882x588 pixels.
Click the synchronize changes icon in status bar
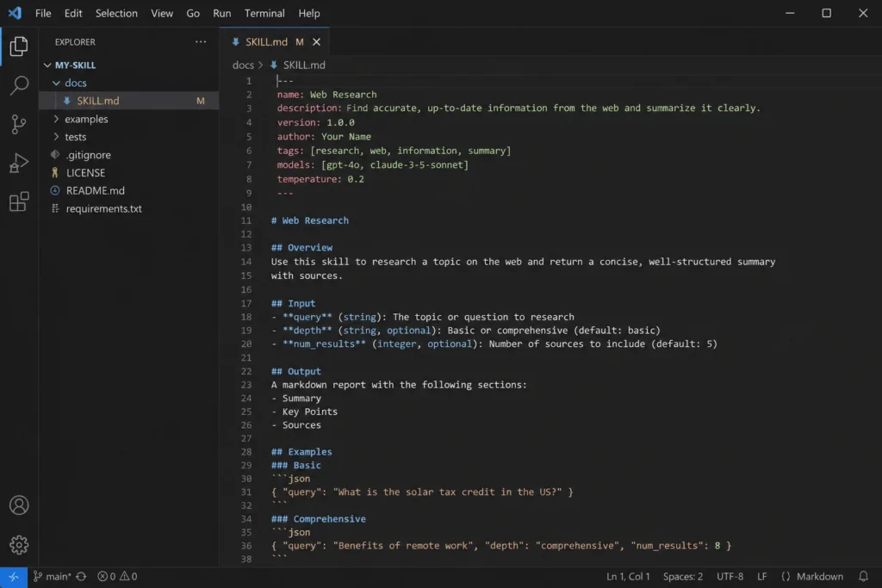click(81, 577)
